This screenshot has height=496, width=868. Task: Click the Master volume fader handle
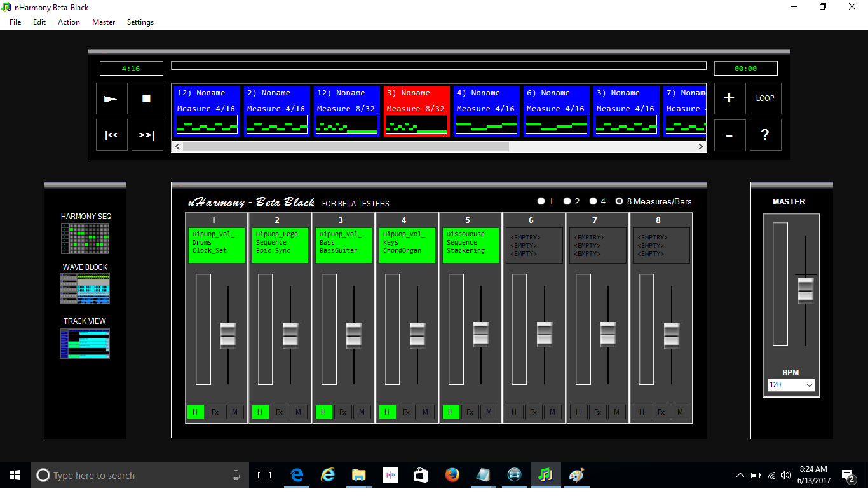coord(806,290)
